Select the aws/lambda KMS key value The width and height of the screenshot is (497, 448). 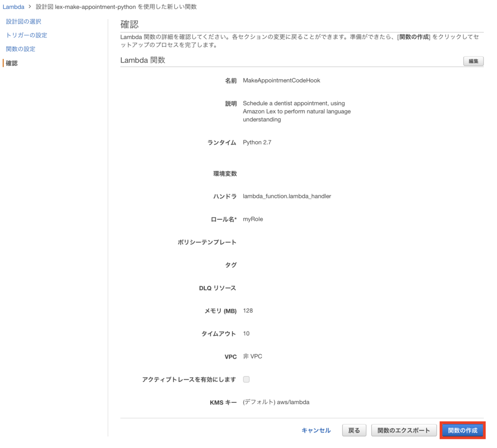tap(276, 402)
